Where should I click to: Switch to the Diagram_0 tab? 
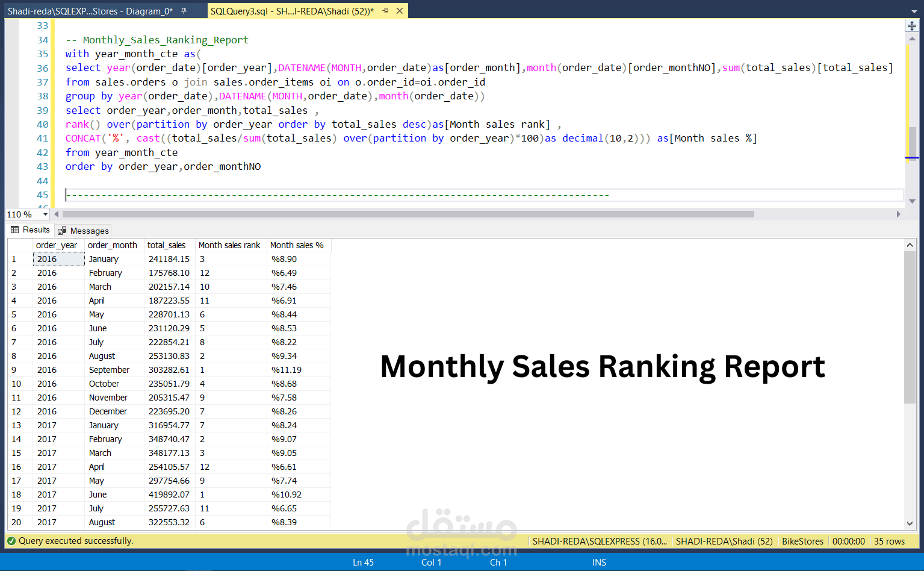[90, 11]
